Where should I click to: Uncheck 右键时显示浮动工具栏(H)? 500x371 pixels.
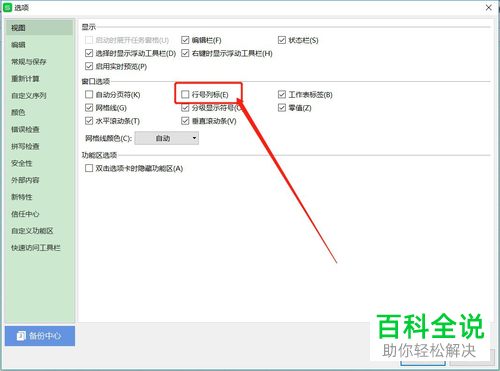click(x=185, y=53)
